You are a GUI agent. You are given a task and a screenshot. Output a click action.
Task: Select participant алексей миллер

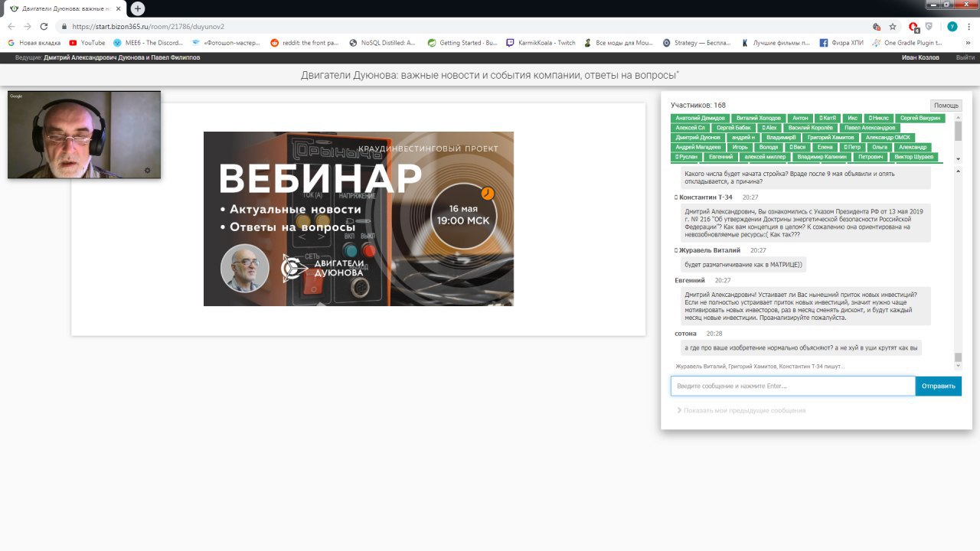coord(766,157)
